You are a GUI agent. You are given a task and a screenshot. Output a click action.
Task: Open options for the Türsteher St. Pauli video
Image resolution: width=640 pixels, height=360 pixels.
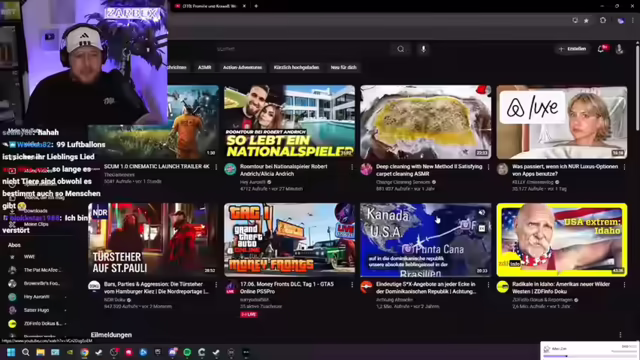(216, 284)
